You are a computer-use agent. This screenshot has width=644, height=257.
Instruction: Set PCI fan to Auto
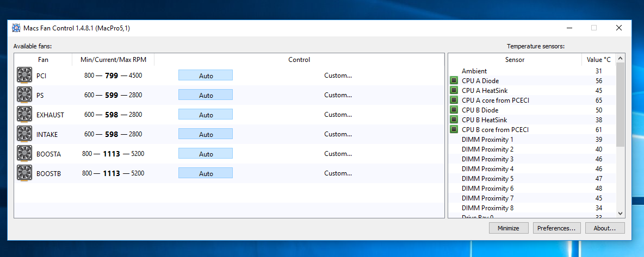pos(206,76)
